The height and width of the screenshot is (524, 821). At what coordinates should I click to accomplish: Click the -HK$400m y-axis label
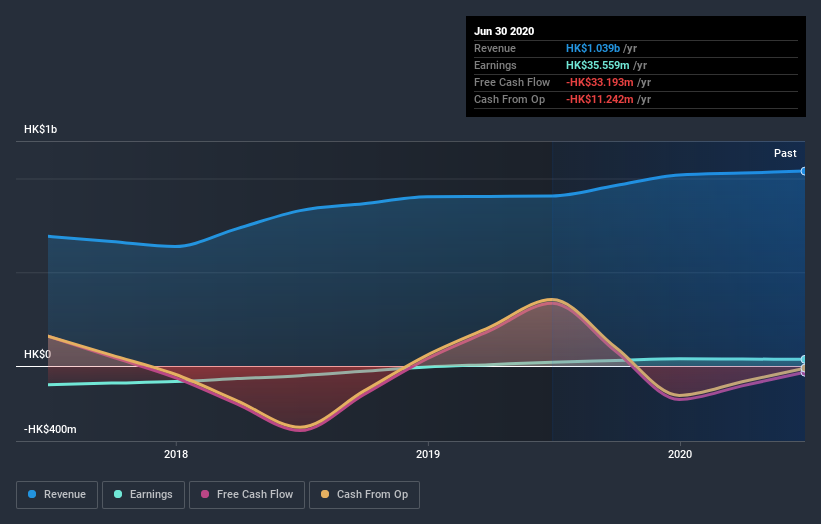click(x=50, y=429)
